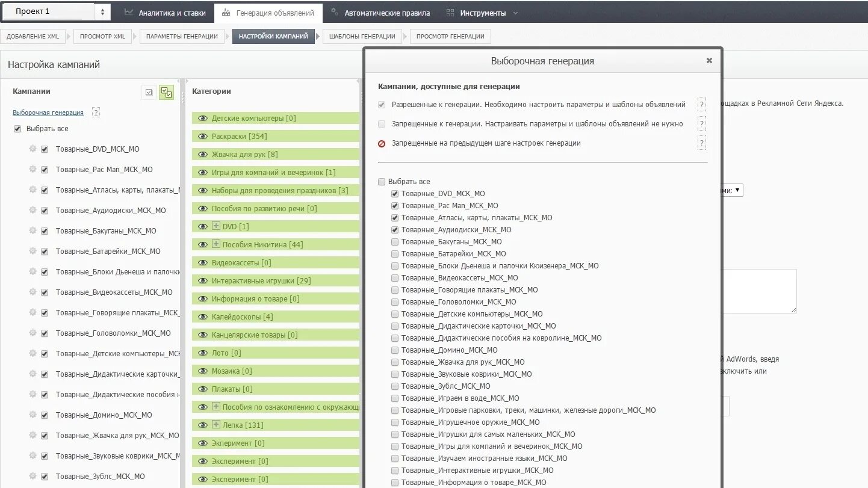Open gear settings for Товарные_DVD_МСК_МО campaign
The height and width of the screenshot is (488, 868).
click(x=33, y=149)
